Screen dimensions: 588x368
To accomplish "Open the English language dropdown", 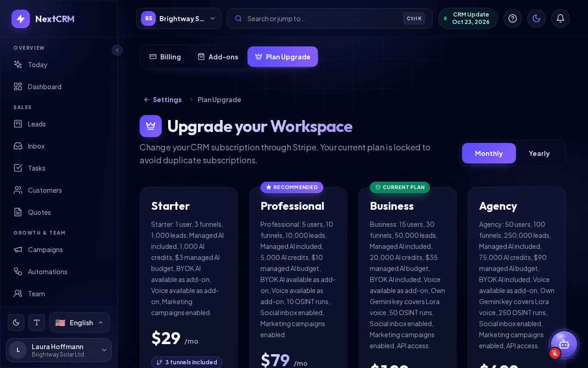I will pos(79,322).
